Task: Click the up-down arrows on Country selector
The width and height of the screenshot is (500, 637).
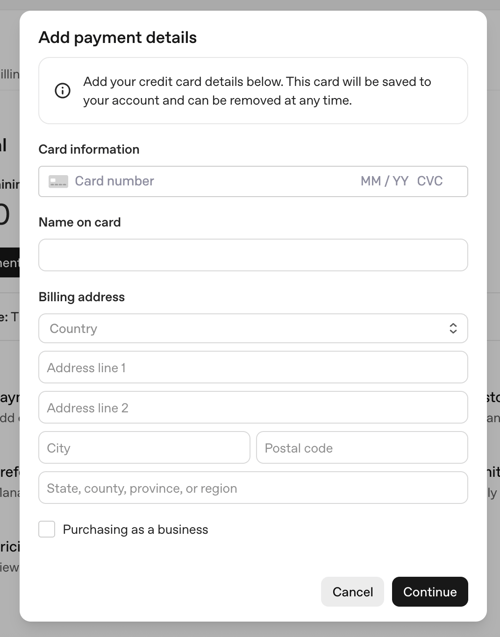Action: (x=453, y=328)
